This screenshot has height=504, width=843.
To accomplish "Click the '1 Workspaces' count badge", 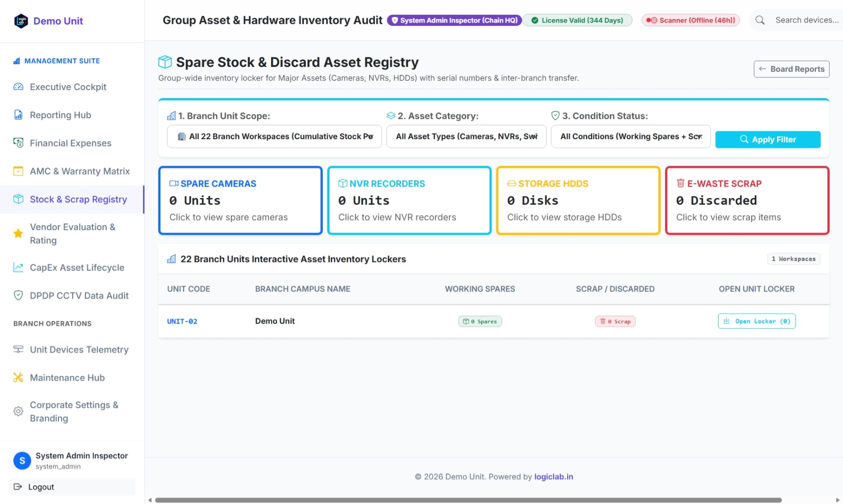I will (794, 259).
